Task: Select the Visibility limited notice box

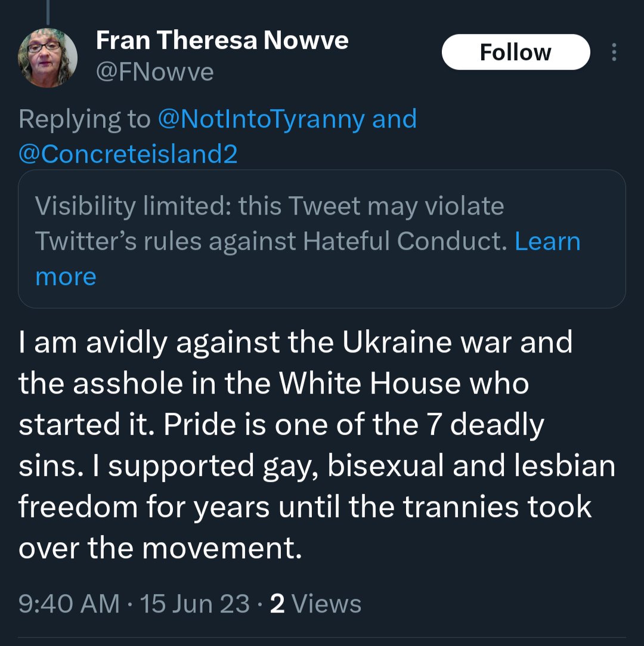Action: click(322, 239)
